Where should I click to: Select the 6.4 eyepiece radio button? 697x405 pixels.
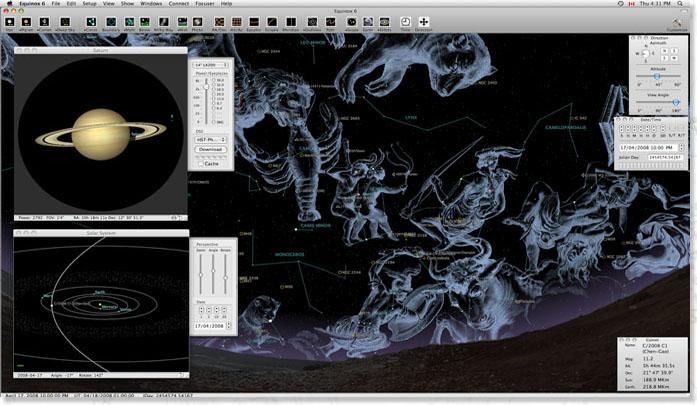(x=213, y=108)
